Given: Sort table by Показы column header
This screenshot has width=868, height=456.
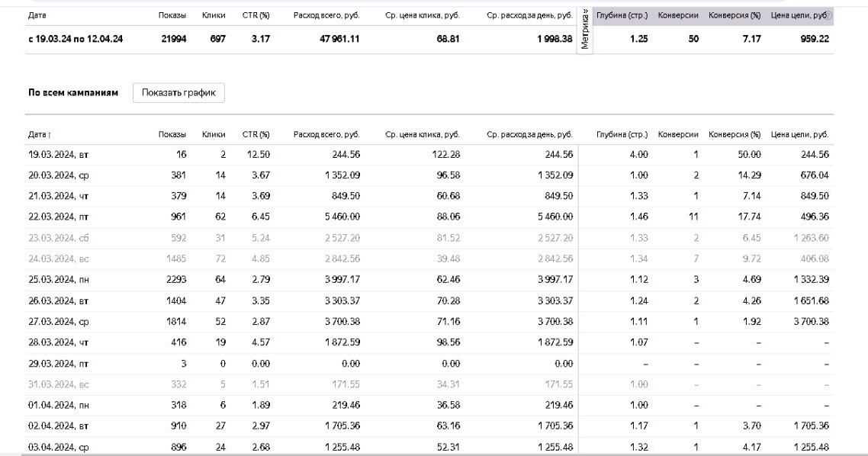Looking at the screenshot, I should click(x=172, y=134).
